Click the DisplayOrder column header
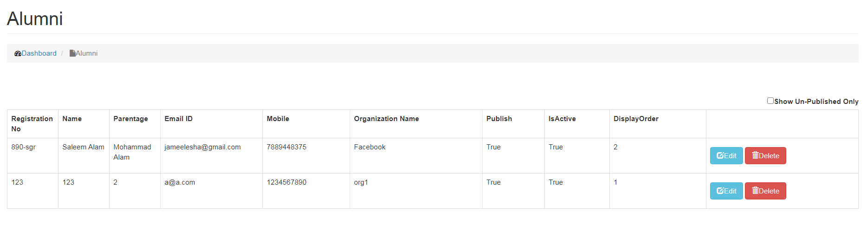Viewport: 868px width, 238px height. [x=636, y=119]
